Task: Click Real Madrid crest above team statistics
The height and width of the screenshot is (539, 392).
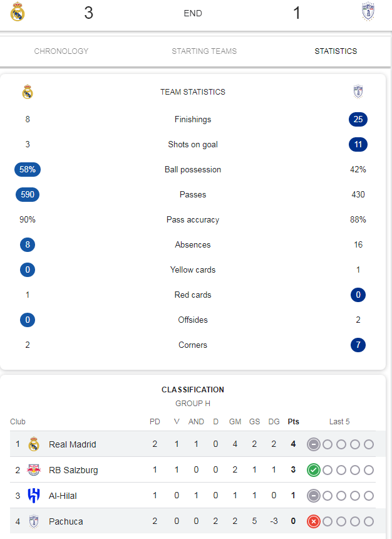Action: point(28,92)
